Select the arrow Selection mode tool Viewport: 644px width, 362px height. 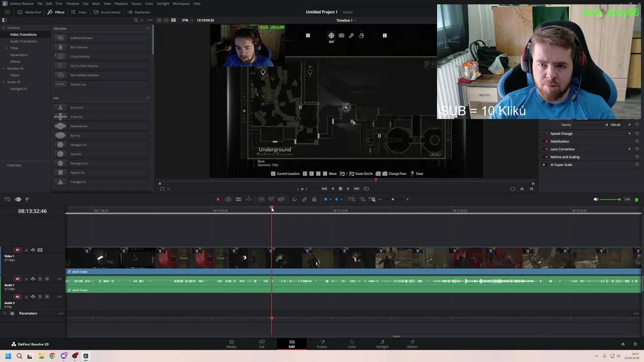[x=218, y=200]
